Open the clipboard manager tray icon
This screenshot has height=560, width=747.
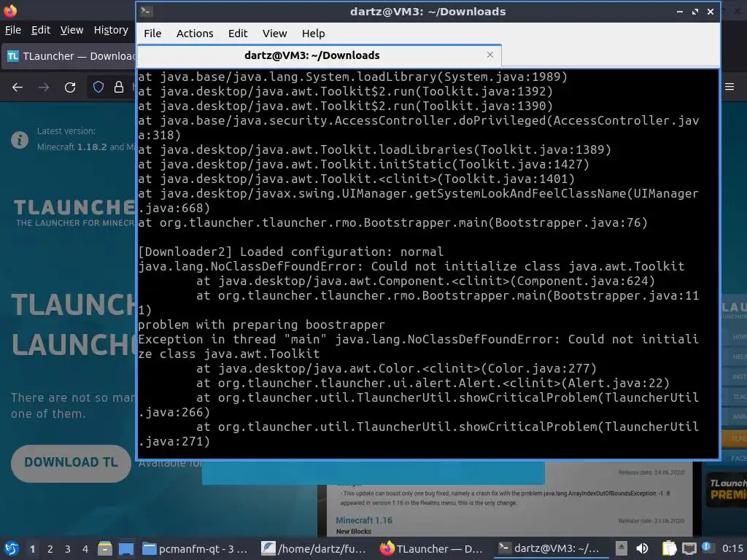point(669,549)
